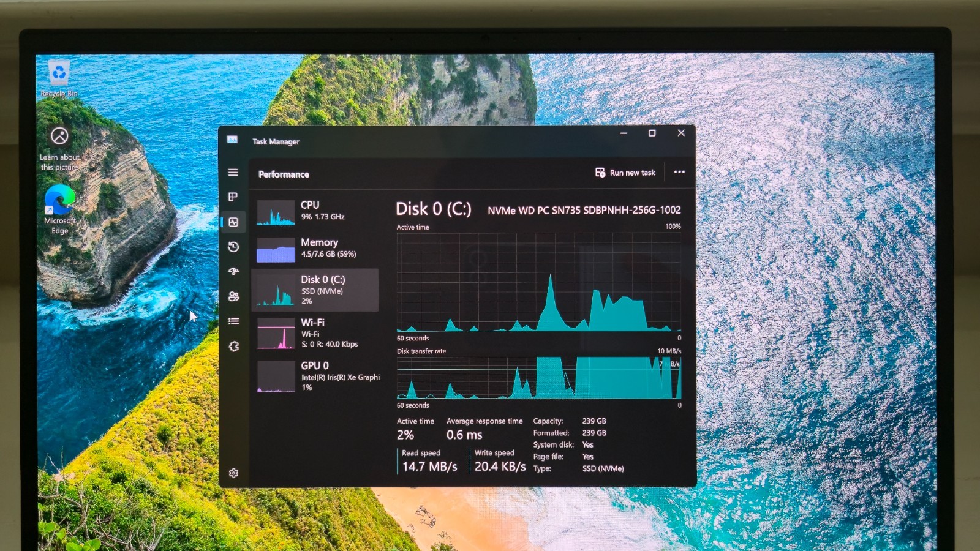Image resolution: width=980 pixels, height=551 pixels.
Task: Click the Formatted 239 GB value
Action: [x=594, y=433]
